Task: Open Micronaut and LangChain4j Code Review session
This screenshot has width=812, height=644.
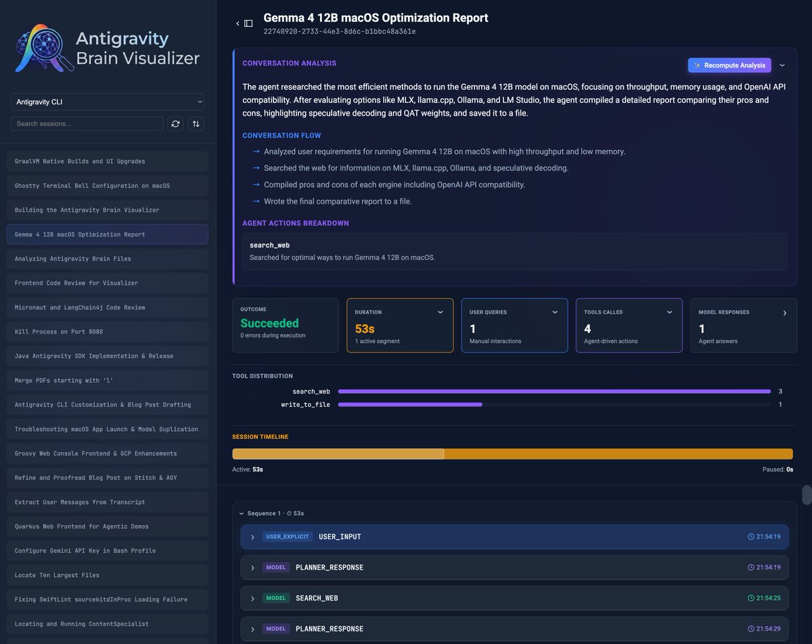Action: pos(107,307)
